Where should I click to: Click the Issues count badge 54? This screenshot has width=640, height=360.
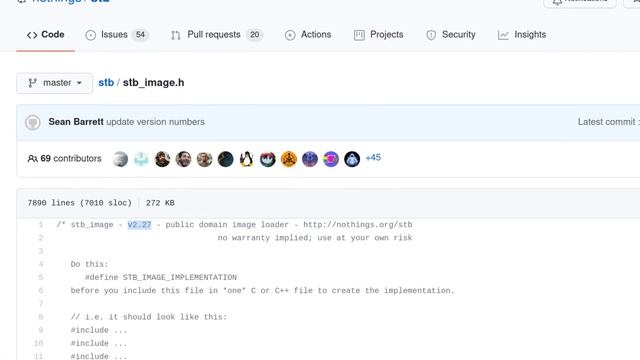click(140, 35)
